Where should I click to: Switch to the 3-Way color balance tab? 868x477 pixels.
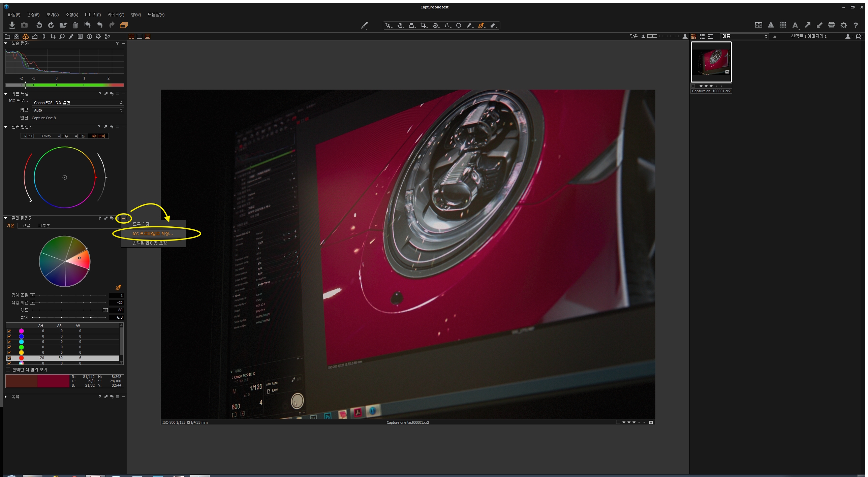pos(46,136)
